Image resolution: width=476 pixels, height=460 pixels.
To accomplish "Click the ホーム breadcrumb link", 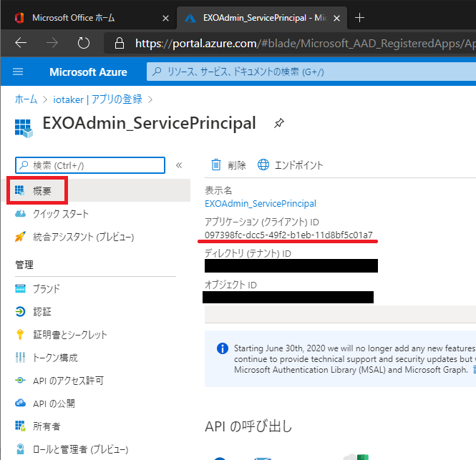I will click(26, 99).
